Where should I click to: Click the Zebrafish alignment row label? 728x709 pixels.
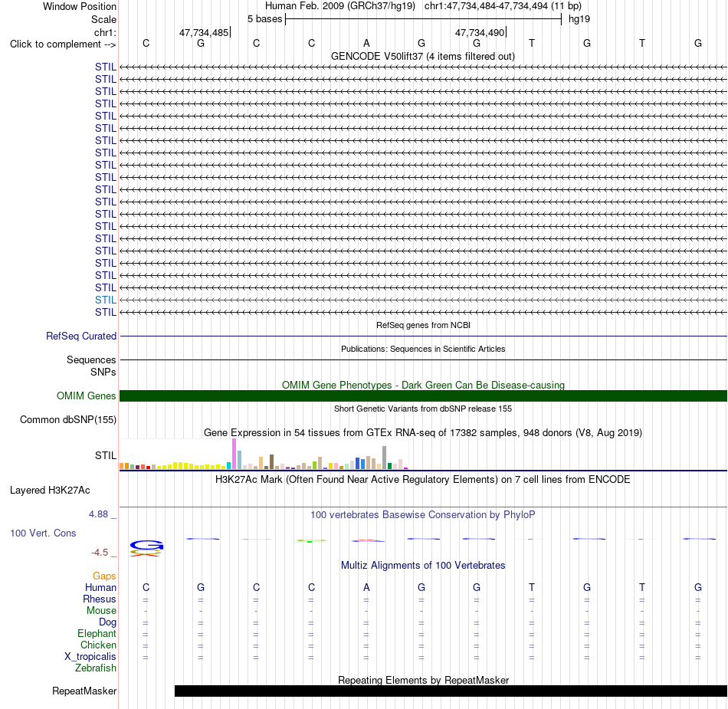[96, 668]
